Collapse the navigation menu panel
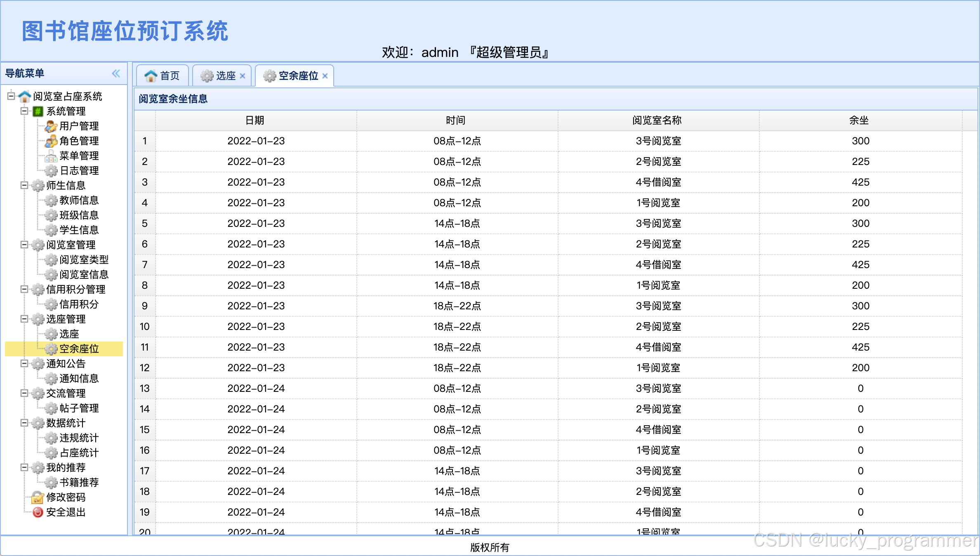The image size is (980, 556). 116,73
